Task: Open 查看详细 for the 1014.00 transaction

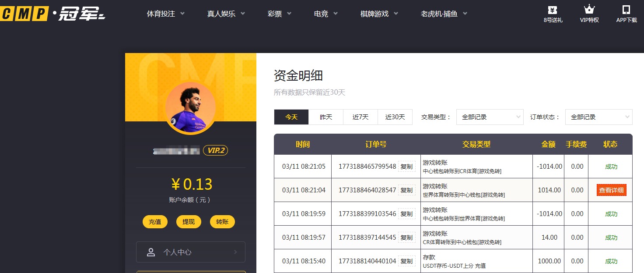Action: 611,190
